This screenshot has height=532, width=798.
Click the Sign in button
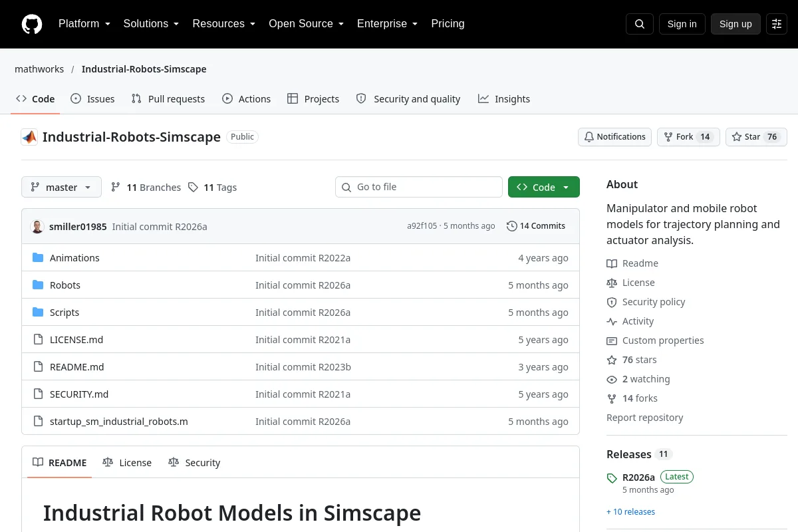click(682, 24)
